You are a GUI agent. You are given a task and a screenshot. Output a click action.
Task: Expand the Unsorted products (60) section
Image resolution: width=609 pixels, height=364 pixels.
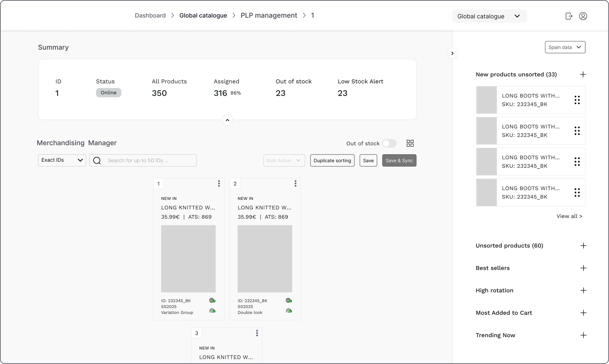[583, 245]
